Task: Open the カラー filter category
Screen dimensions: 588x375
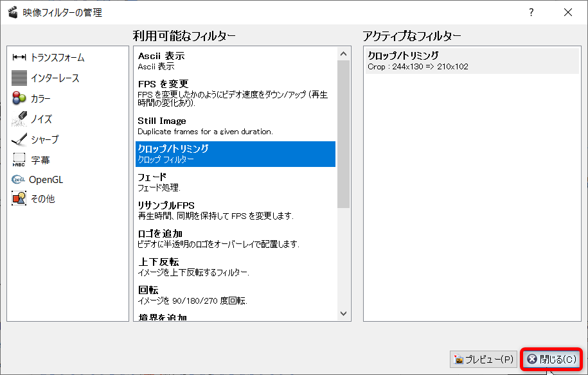Action: click(x=19, y=98)
